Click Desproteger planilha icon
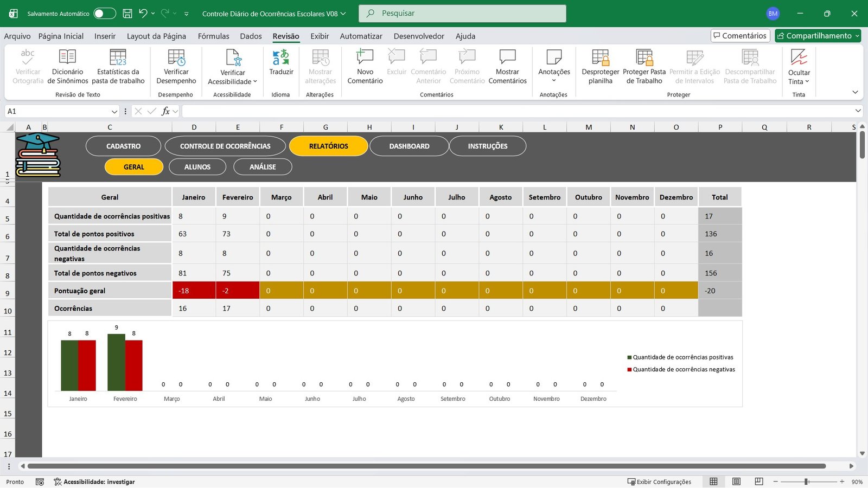The width and height of the screenshot is (868, 488). tap(600, 66)
